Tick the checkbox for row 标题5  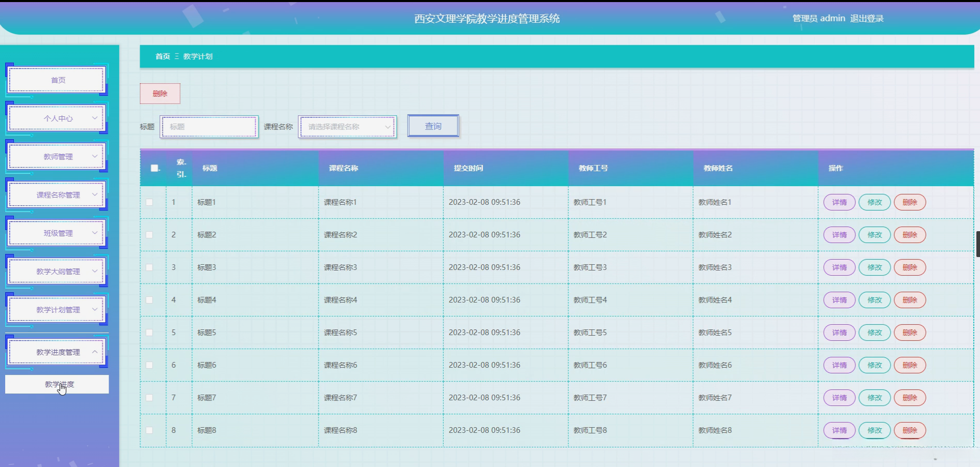(149, 333)
